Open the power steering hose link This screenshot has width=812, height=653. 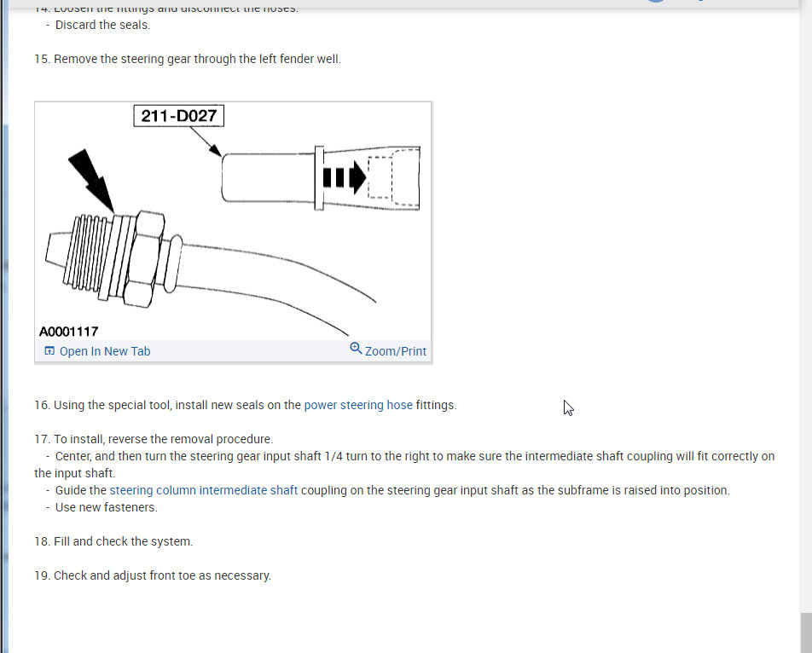(x=358, y=405)
